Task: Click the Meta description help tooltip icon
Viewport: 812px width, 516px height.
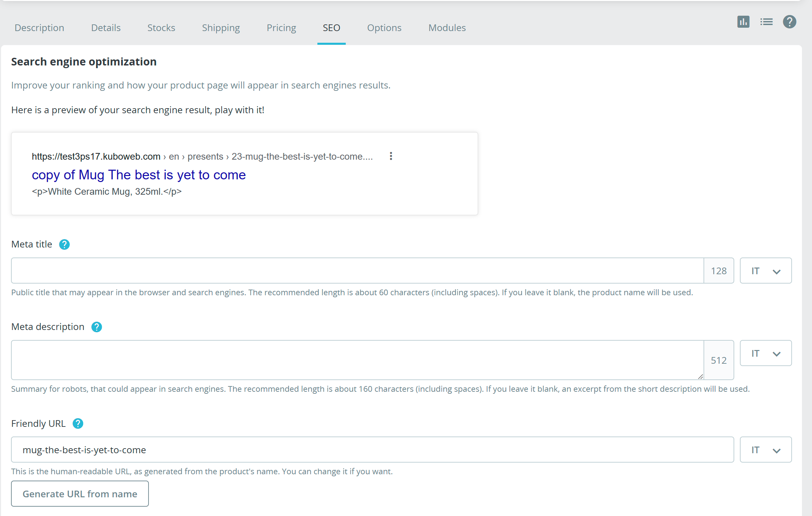Action: 96,327
